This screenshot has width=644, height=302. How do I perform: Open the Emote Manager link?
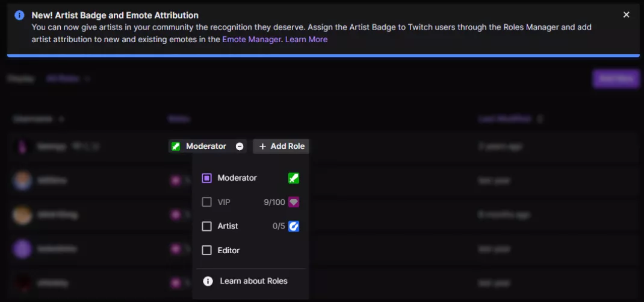pos(251,39)
